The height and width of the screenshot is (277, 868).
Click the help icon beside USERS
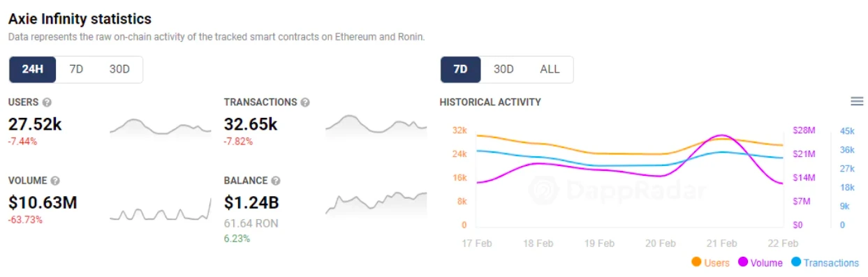tap(47, 103)
